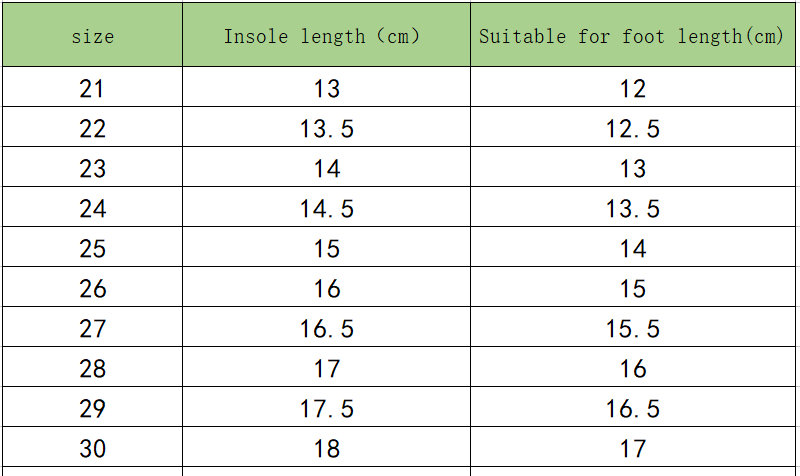Viewport: 800px width, 476px height.
Task: Select size cell 28
Action: [92, 369]
